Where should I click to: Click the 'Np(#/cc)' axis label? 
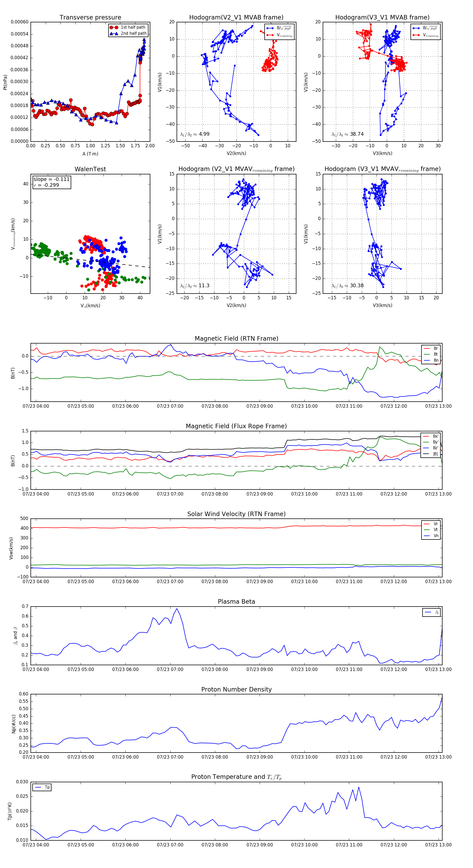coord(14,724)
